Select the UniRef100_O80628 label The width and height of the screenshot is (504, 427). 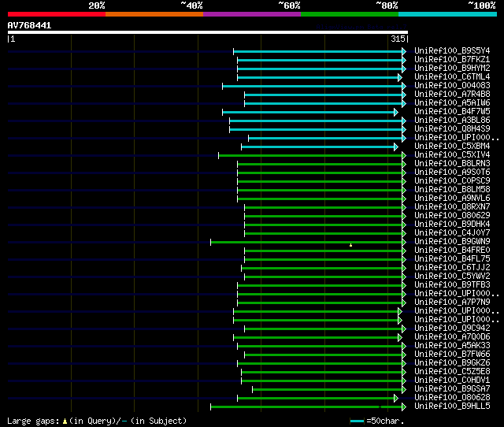pyautogui.click(x=452, y=398)
